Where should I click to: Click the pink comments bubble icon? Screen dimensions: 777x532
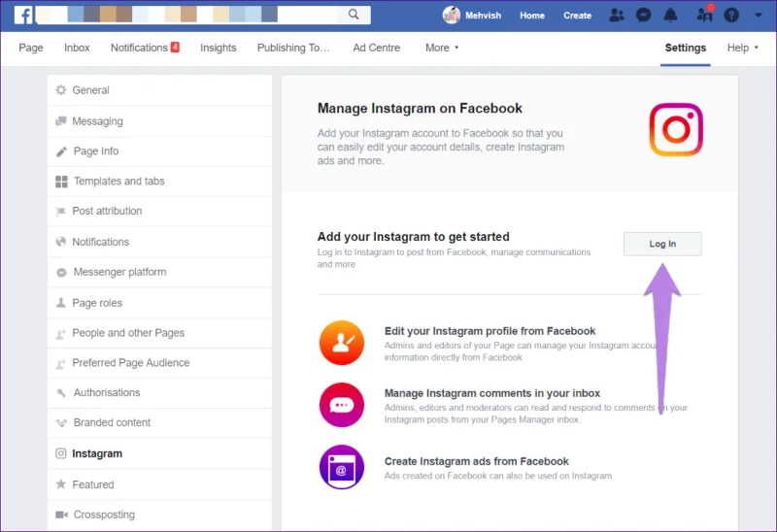point(342,405)
